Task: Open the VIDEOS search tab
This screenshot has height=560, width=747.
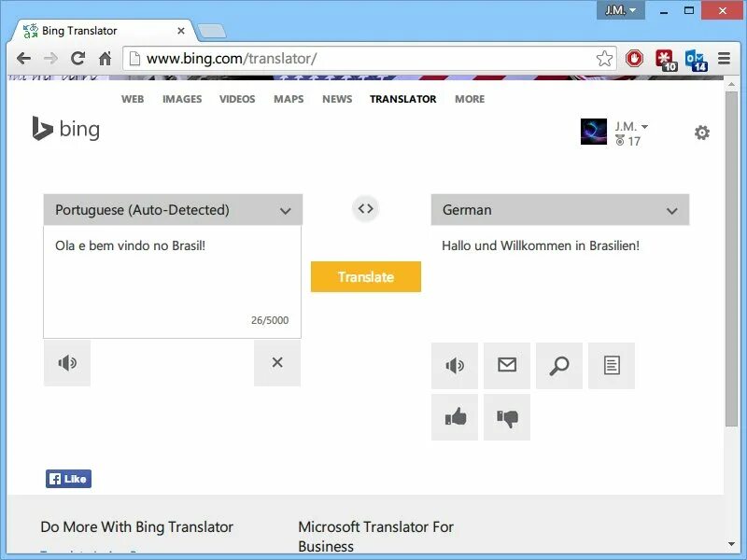Action: 237,99
